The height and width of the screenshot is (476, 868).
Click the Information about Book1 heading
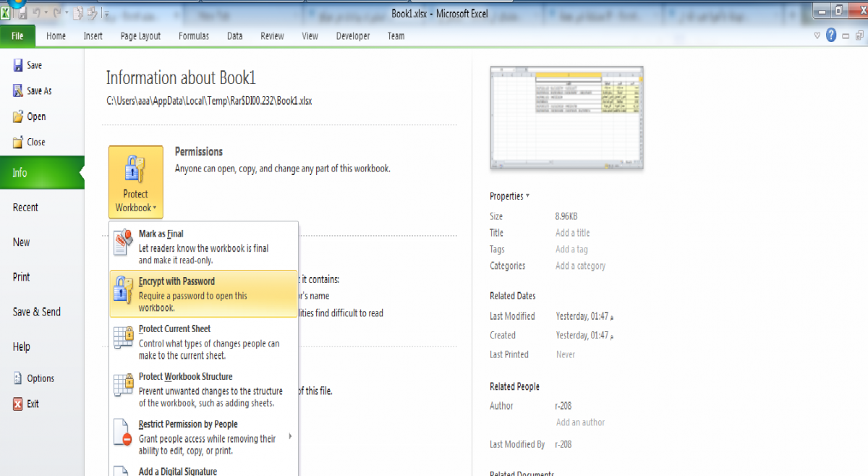[181, 78]
